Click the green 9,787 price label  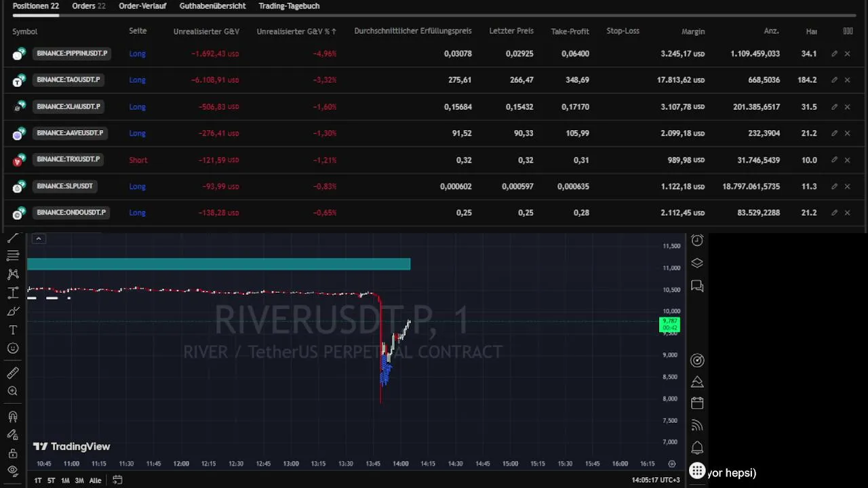coord(669,325)
